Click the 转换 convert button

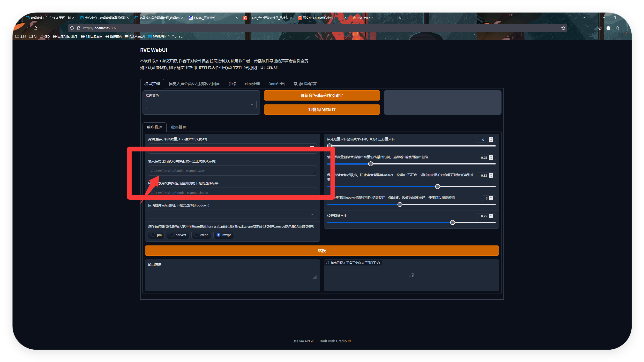(322, 251)
